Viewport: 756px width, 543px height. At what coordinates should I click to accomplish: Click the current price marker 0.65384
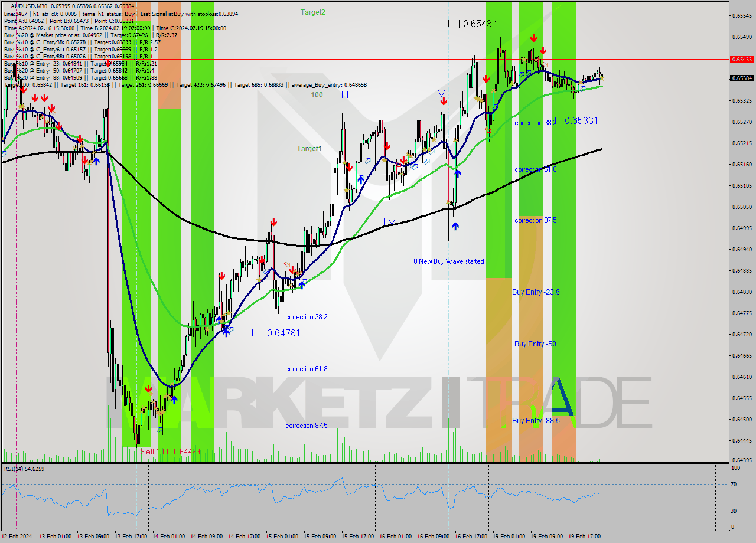(x=742, y=78)
